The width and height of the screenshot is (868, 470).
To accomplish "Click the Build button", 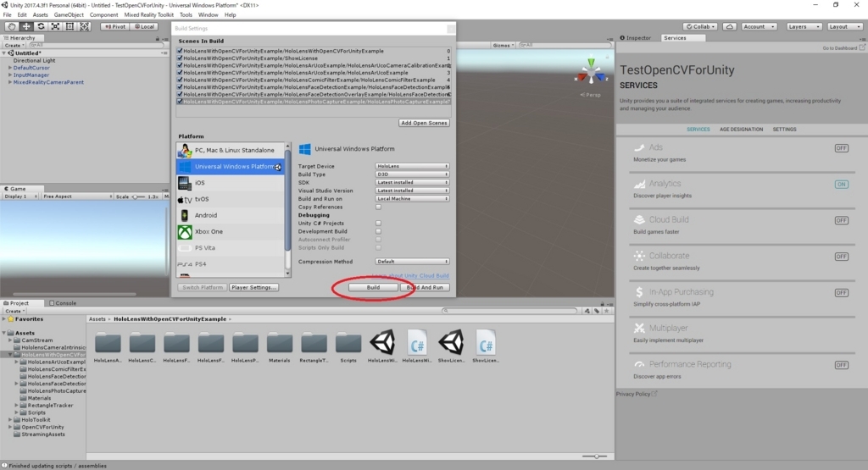I will pyautogui.click(x=373, y=288).
